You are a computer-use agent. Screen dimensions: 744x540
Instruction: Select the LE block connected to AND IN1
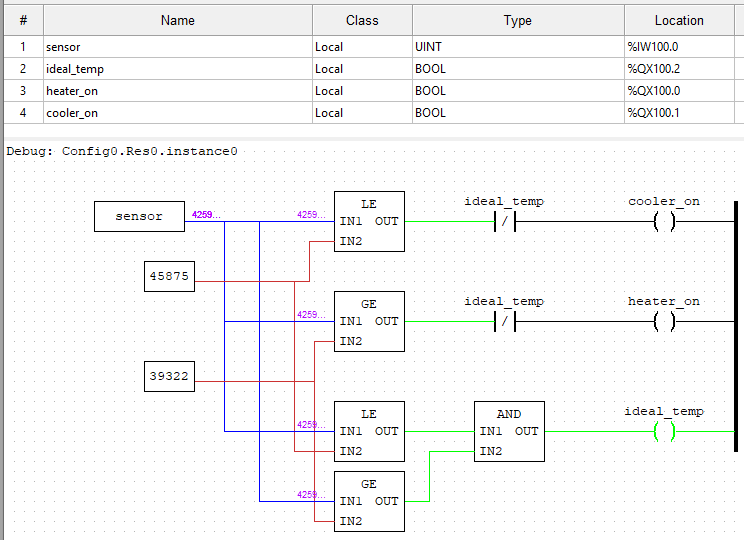pos(369,431)
